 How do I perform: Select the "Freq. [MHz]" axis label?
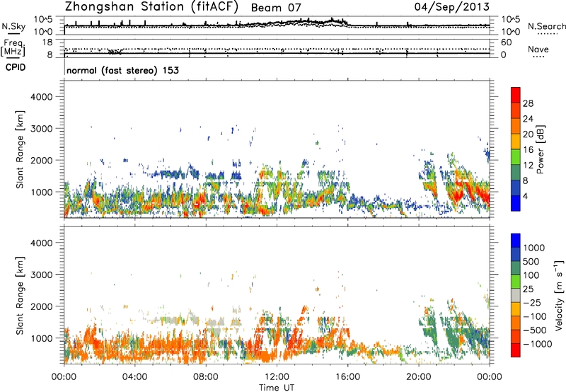coord(13,47)
